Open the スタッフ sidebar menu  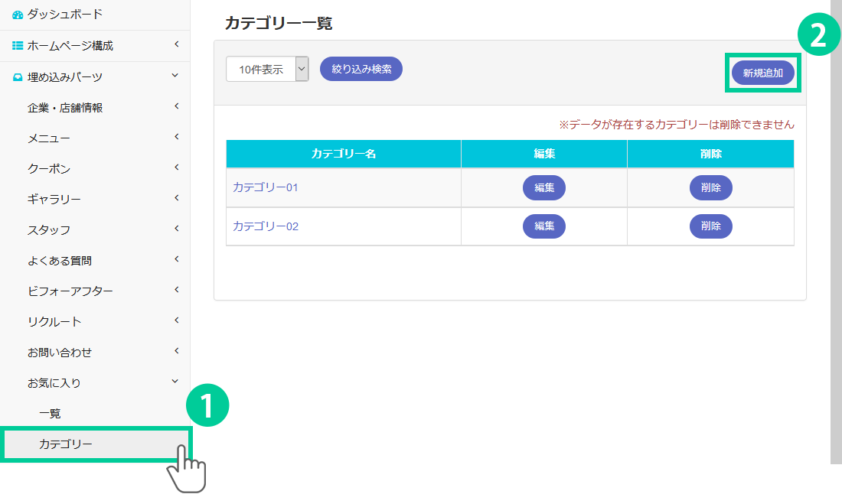(x=49, y=230)
